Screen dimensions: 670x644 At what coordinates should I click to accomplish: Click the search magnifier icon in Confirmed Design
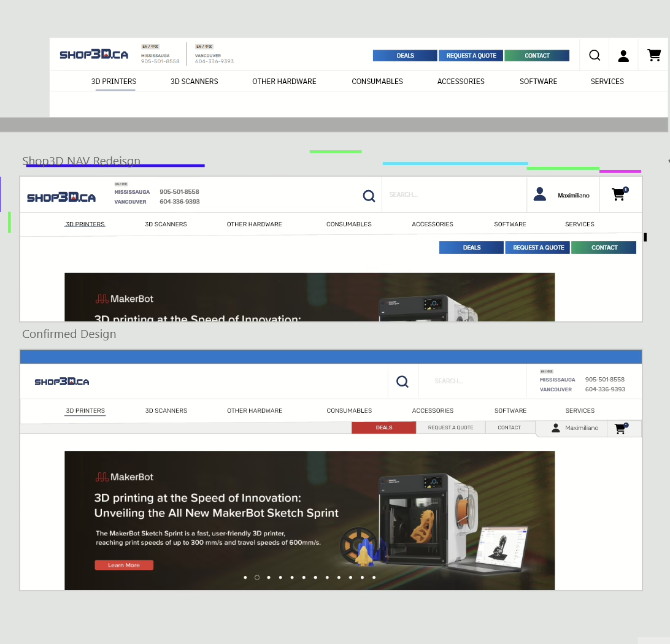[402, 381]
